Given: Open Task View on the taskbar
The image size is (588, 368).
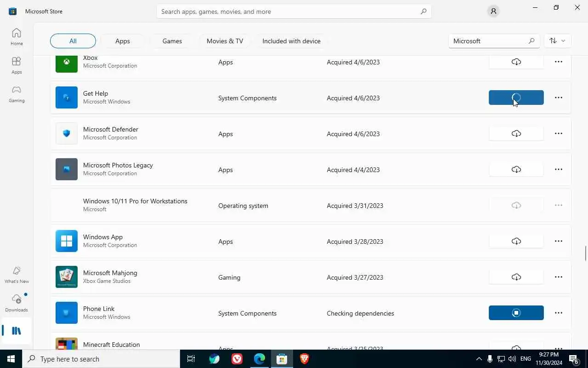Looking at the screenshot, I should 191,359.
